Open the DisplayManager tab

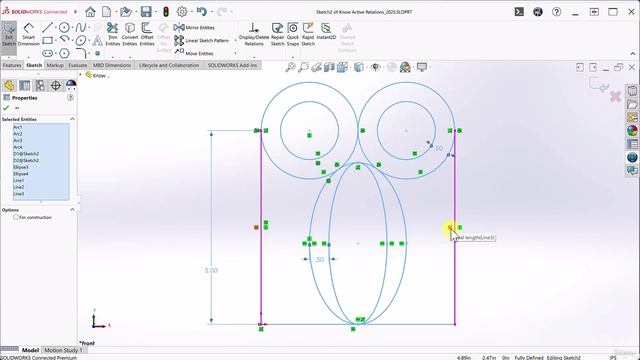coord(71,85)
